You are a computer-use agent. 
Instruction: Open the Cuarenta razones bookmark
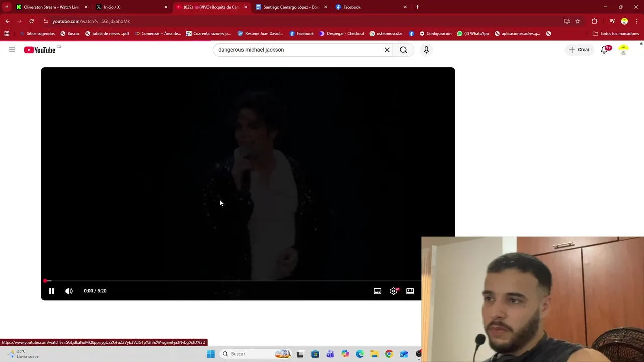208,34
